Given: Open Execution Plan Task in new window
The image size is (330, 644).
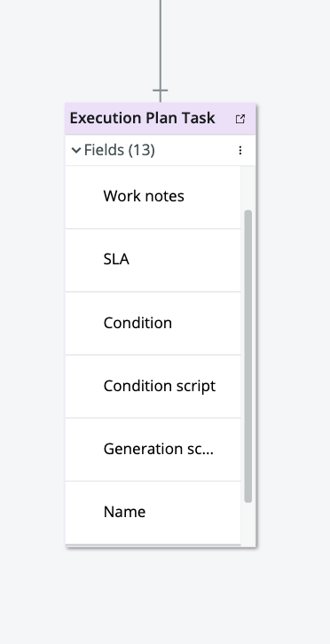Looking at the screenshot, I should [x=240, y=119].
